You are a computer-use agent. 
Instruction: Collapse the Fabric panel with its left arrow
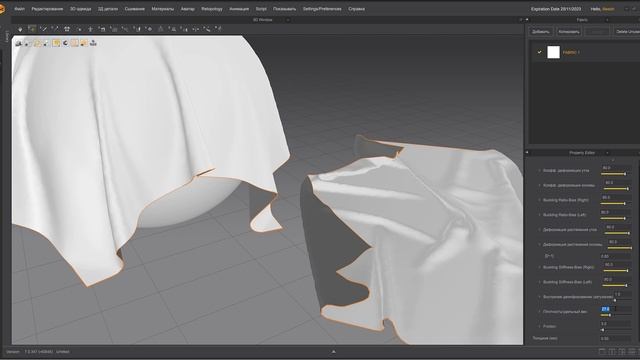pos(527,20)
